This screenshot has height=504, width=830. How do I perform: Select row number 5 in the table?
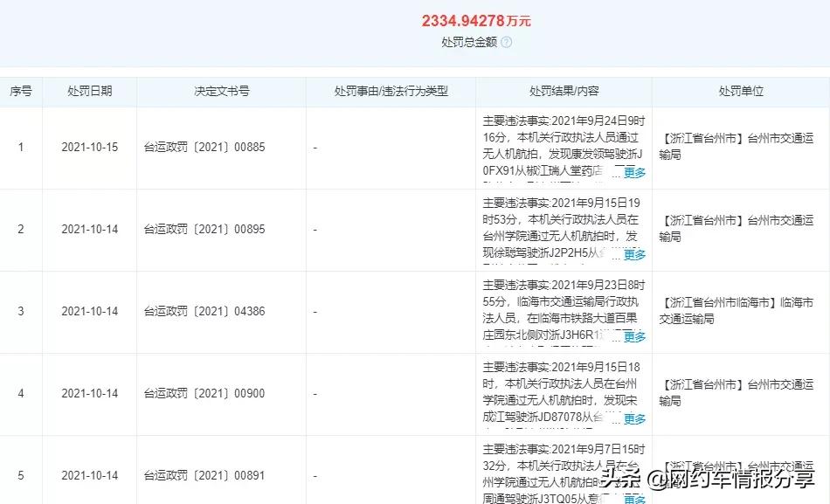pos(21,475)
